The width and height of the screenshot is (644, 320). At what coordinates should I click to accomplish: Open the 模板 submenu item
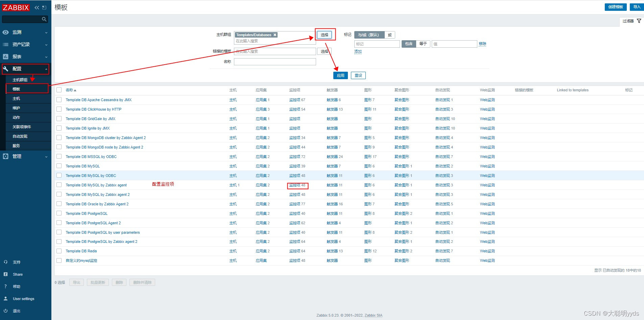pyautogui.click(x=16, y=89)
